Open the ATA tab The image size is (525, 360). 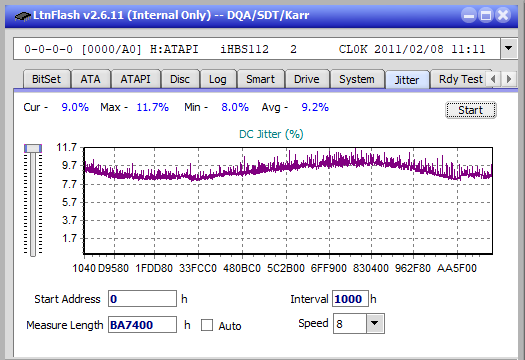click(x=90, y=79)
